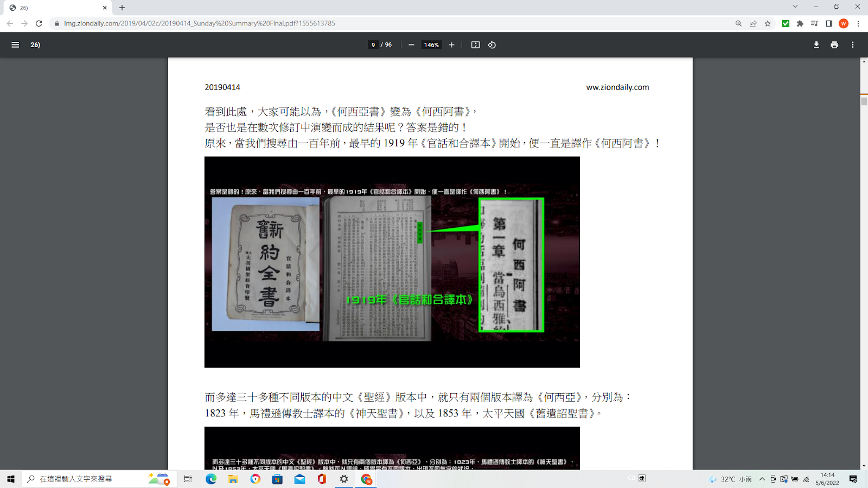Click the zoom level field showing 146%

click(x=431, y=45)
